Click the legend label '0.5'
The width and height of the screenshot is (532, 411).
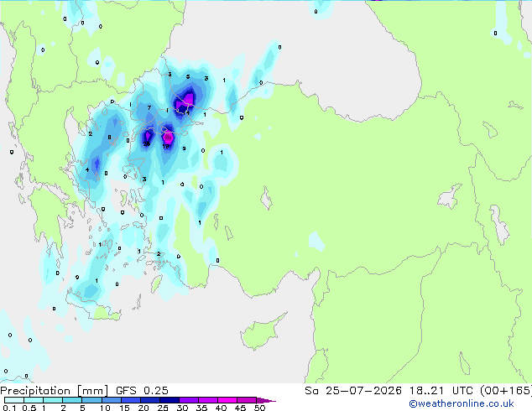tap(29, 408)
